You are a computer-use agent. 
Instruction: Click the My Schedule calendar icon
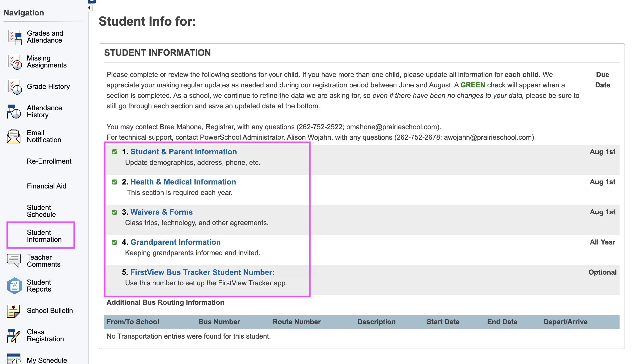click(x=14, y=359)
